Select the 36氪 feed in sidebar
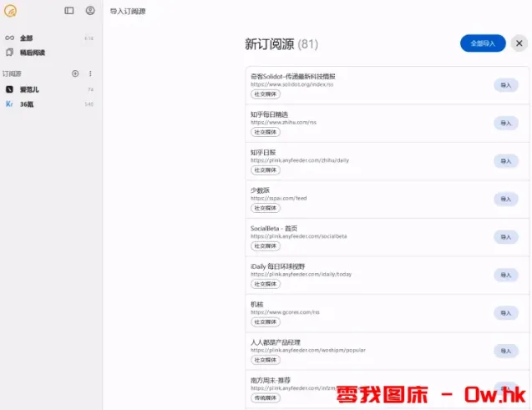The image size is (532, 410). coord(27,104)
